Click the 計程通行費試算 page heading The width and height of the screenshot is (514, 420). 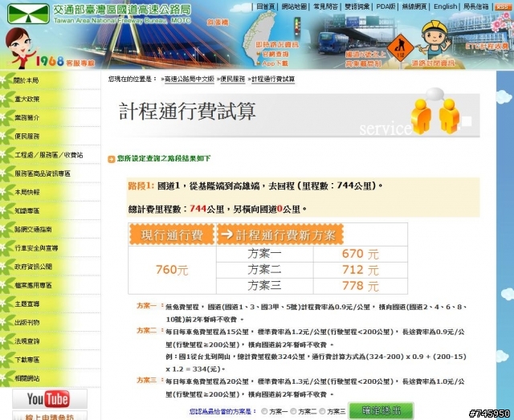[187, 112]
